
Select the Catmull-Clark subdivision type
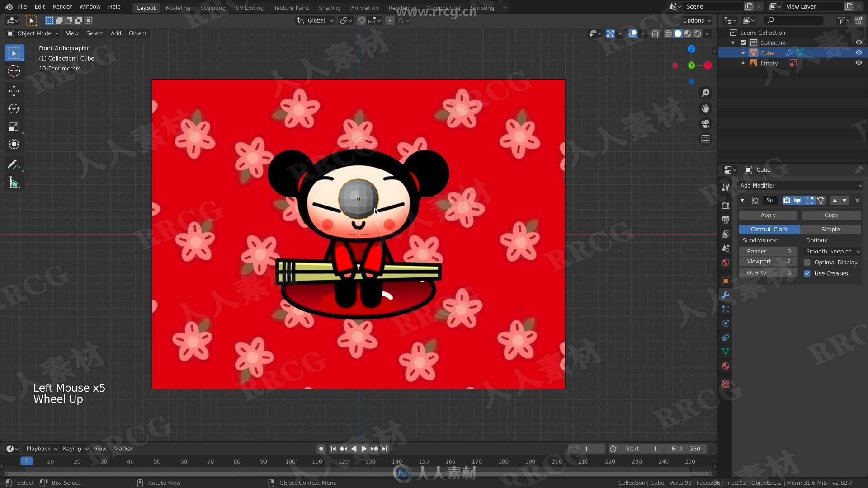[769, 230]
